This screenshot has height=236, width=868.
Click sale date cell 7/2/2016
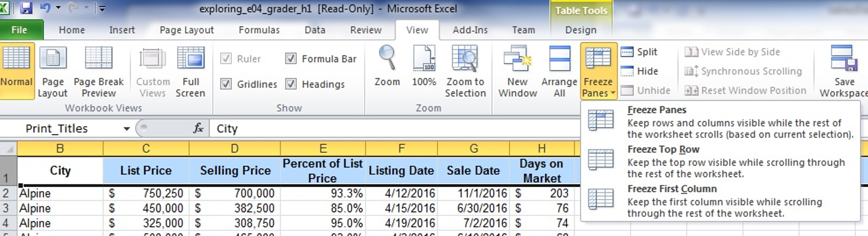(473, 223)
